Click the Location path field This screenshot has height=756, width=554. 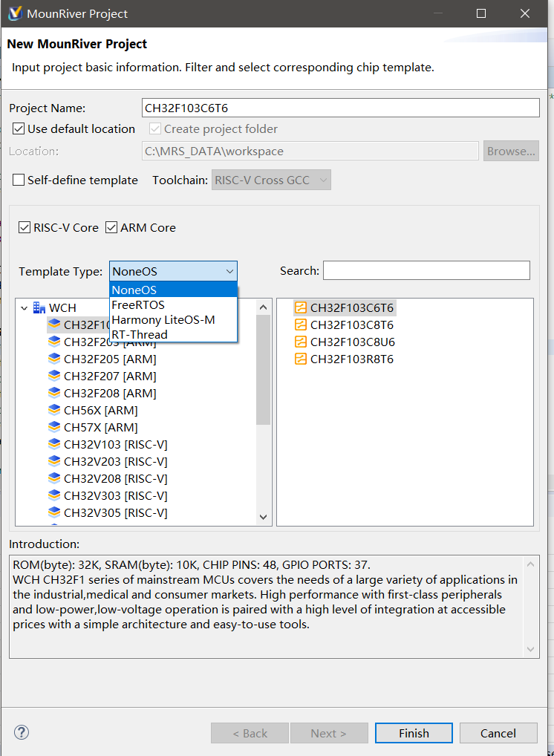pos(310,151)
